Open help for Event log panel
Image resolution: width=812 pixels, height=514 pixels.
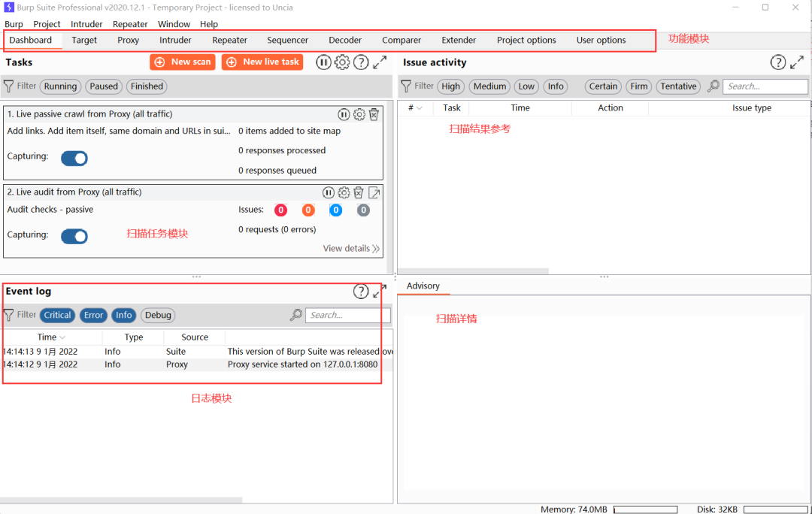coord(361,292)
